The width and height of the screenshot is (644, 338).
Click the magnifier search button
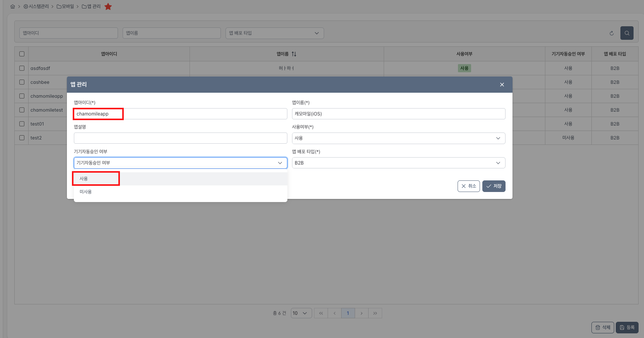pos(627,33)
